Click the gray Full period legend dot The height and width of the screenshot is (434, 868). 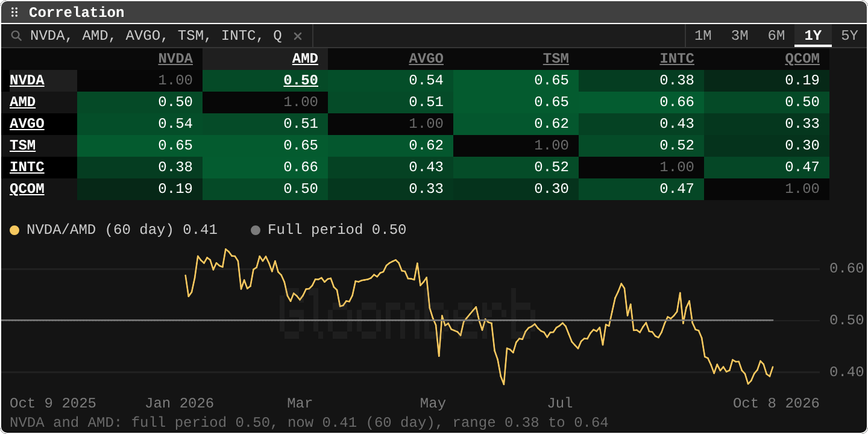click(x=256, y=230)
